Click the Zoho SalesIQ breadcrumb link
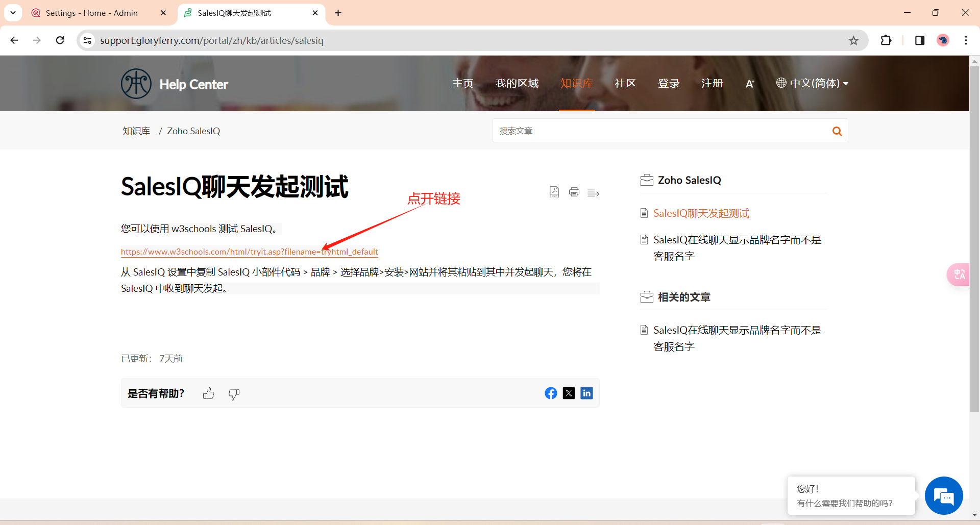The image size is (980, 525). [x=193, y=131]
